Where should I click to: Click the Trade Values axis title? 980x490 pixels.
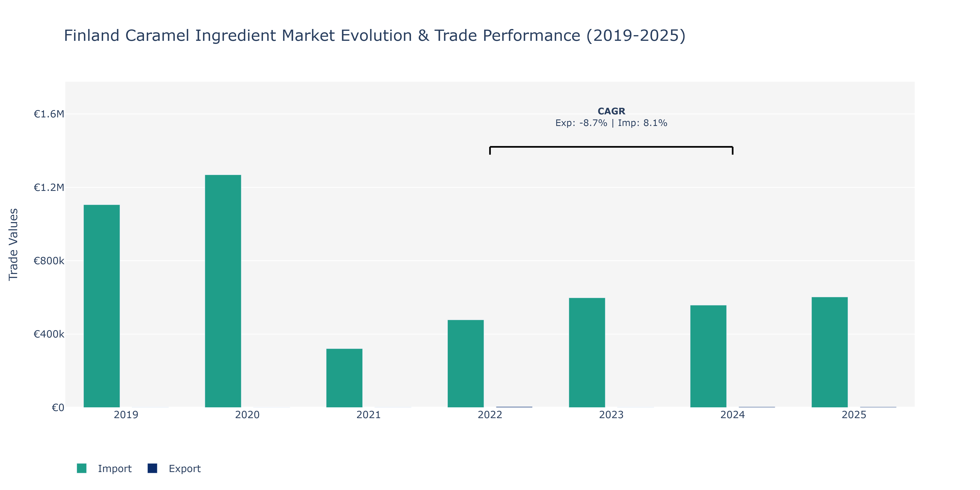pyautogui.click(x=13, y=245)
